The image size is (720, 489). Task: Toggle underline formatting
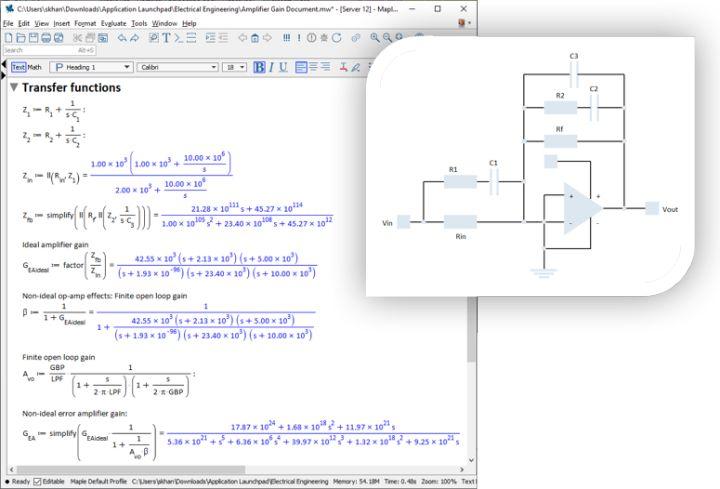pos(283,67)
